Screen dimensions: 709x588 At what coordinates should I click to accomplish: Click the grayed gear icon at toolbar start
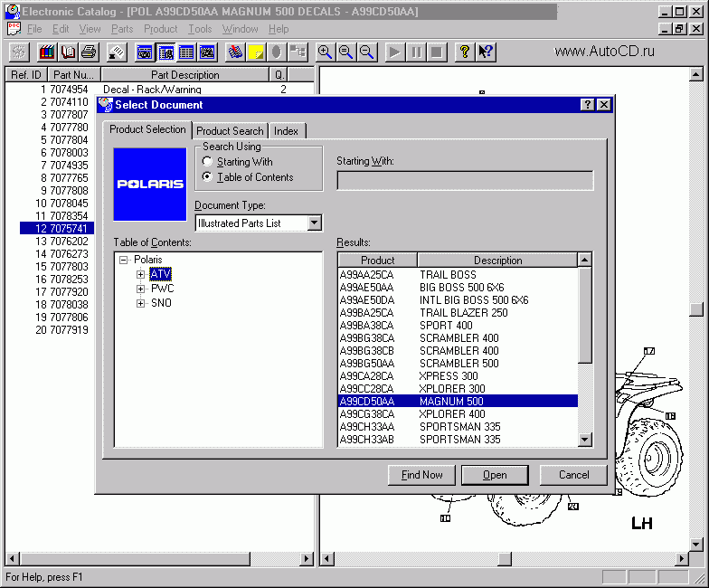[x=19, y=52]
